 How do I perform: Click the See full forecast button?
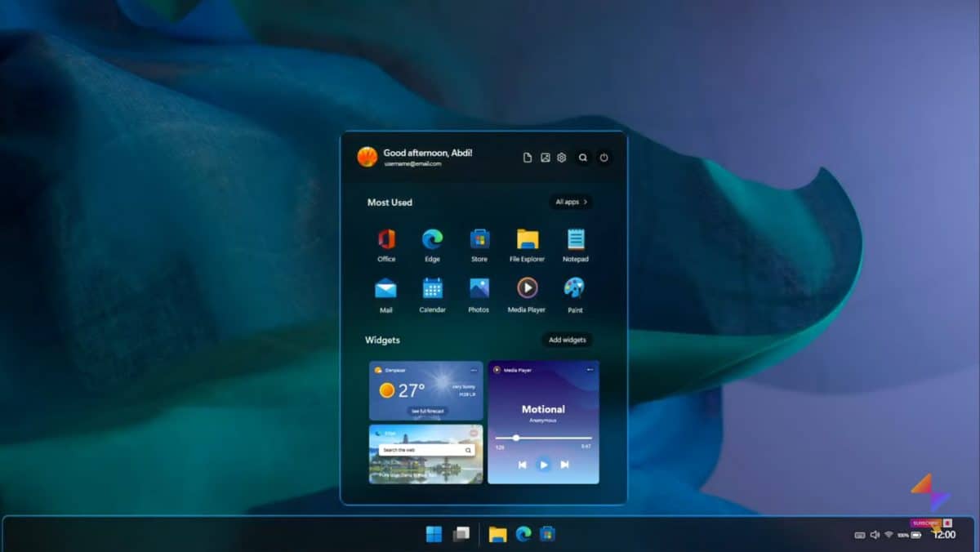point(428,411)
